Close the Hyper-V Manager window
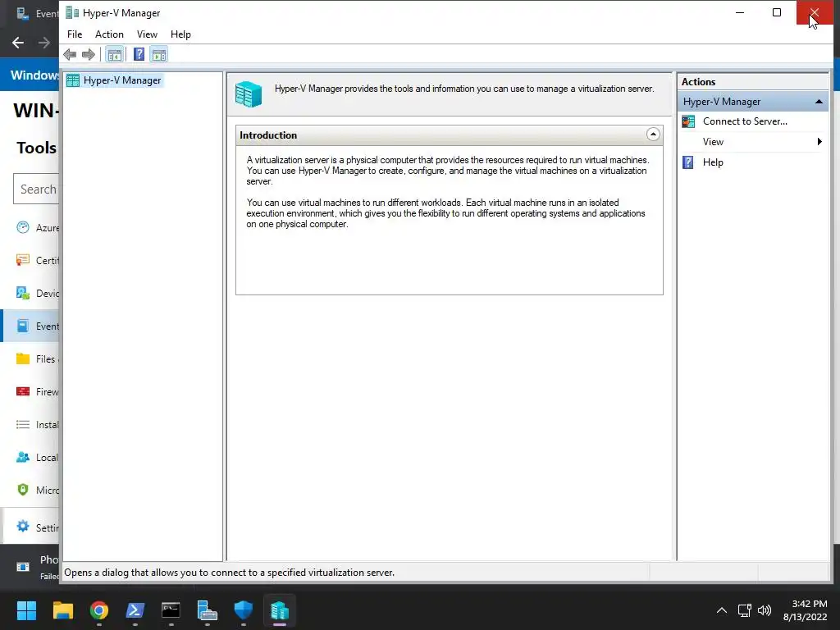840x630 pixels. tap(815, 12)
